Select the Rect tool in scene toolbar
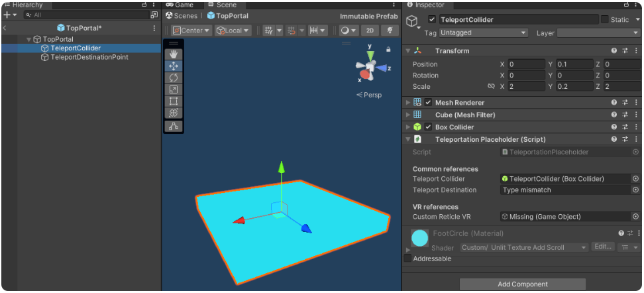 [174, 101]
